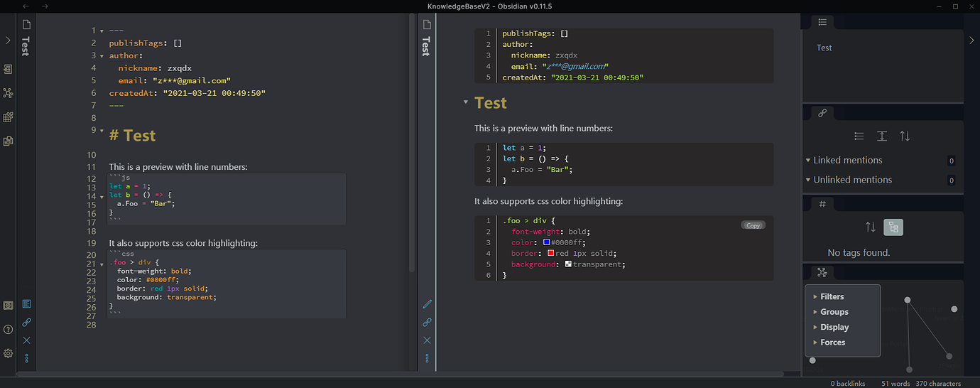
Task: Toggle nested tags tree view
Action: pyautogui.click(x=893, y=227)
